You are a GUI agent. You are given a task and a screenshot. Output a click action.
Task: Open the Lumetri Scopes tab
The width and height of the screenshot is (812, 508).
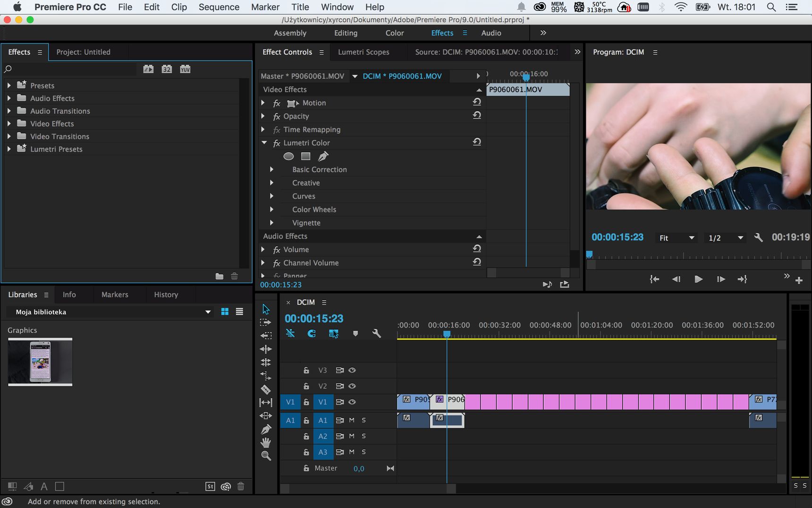click(x=364, y=52)
